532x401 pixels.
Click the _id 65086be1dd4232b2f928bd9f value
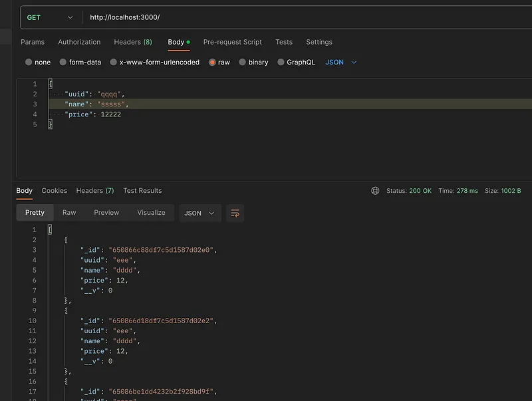(161, 392)
